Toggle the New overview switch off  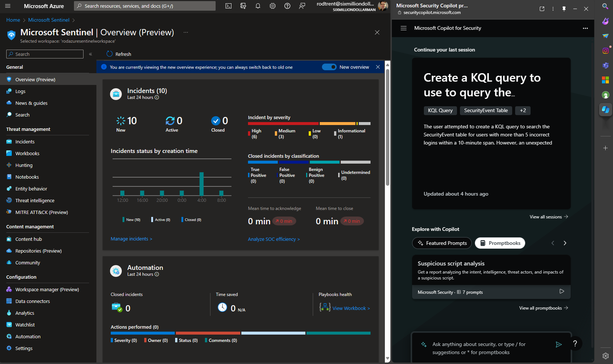pyautogui.click(x=329, y=67)
